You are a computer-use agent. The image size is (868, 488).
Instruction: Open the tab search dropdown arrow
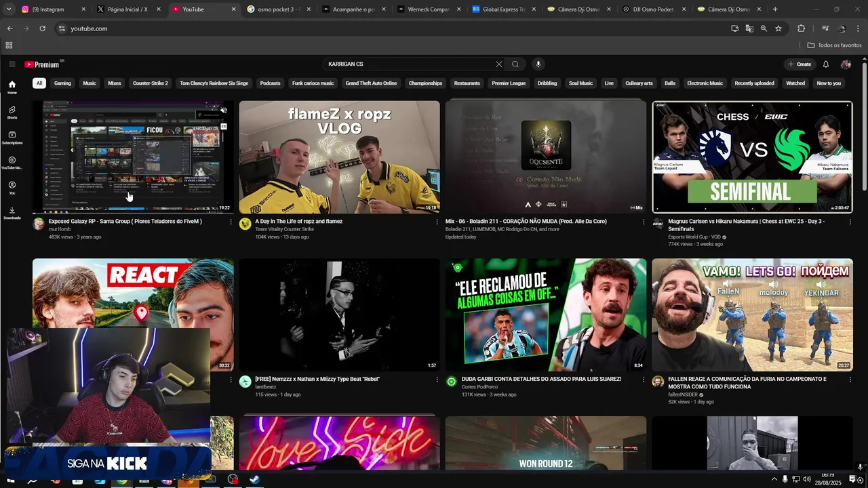click(x=8, y=9)
